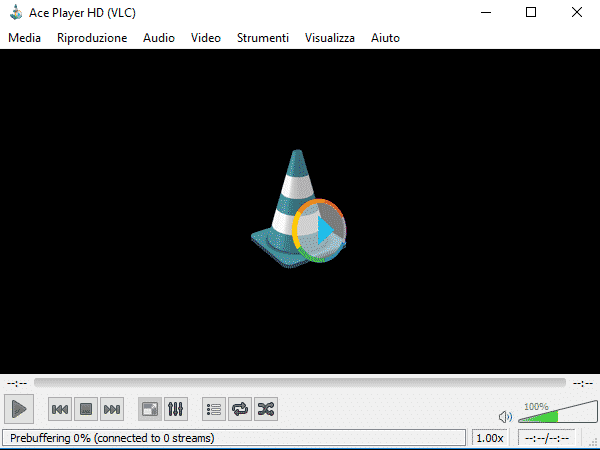Show the playlist icon
The width and height of the screenshot is (600, 450).
[214, 409]
